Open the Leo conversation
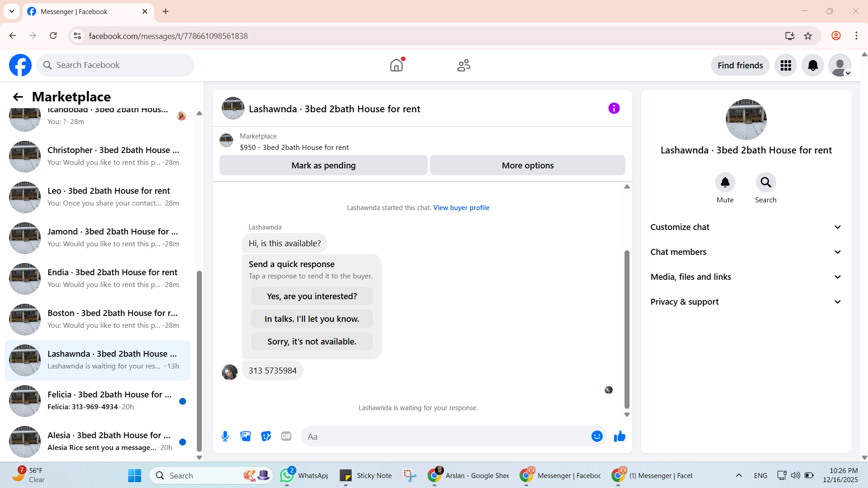 click(97, 197)
